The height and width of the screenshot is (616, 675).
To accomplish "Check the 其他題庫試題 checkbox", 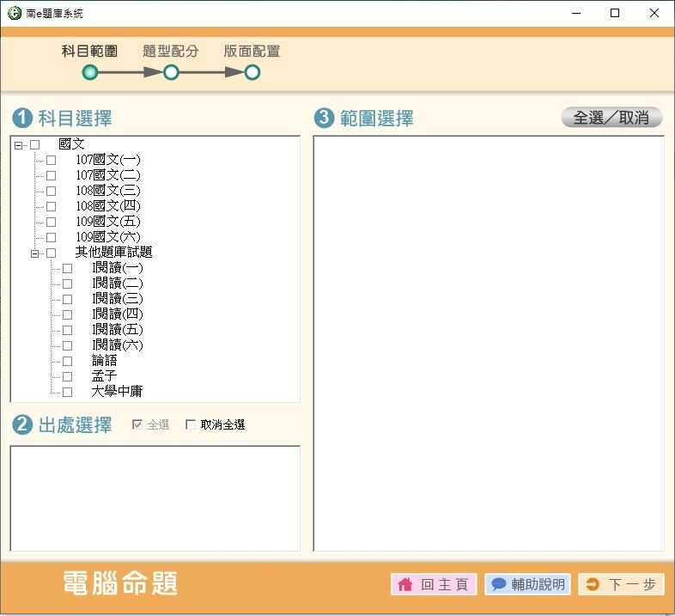I will [x=52, y=253].
